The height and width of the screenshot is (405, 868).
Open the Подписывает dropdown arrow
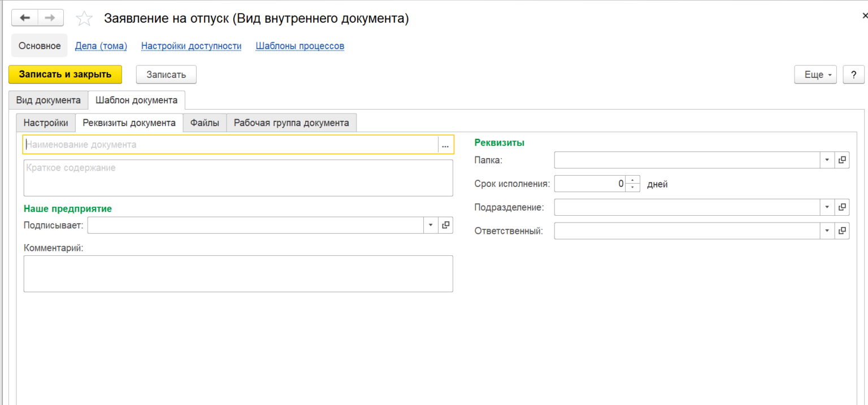coord(431,225)
